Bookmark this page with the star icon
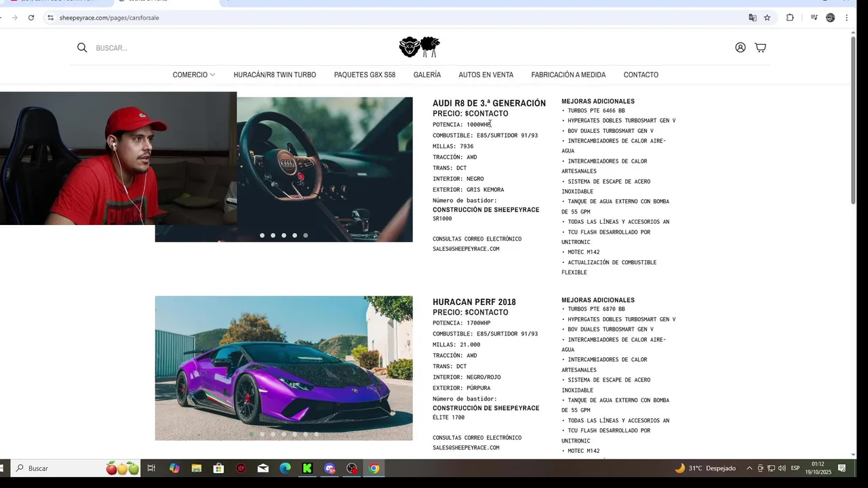Image resolution: width=868 pixels, height=488 pixels. point(767,18)
